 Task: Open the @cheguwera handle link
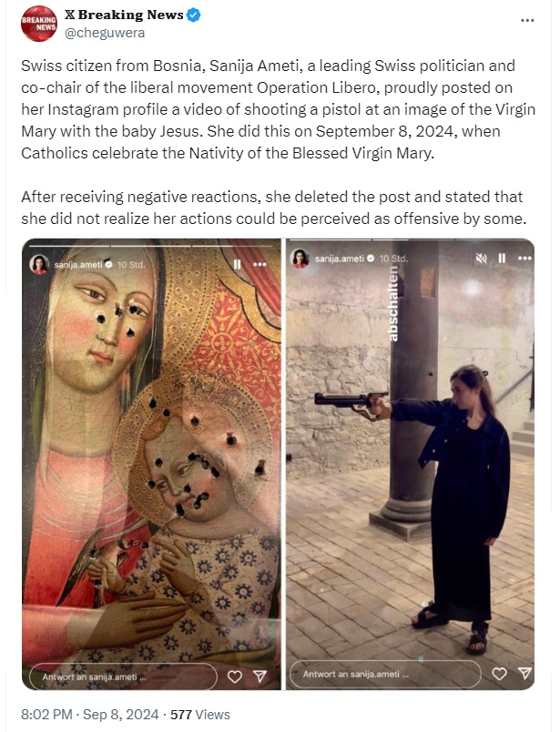point(105,33)
